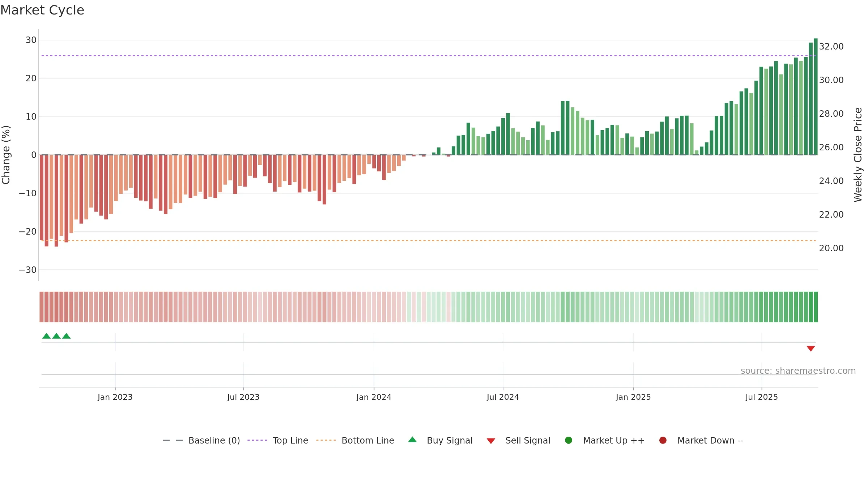Click the 32.00 price axis label
This screenshot has width=868, height=488.
click(x=831, y=46)
